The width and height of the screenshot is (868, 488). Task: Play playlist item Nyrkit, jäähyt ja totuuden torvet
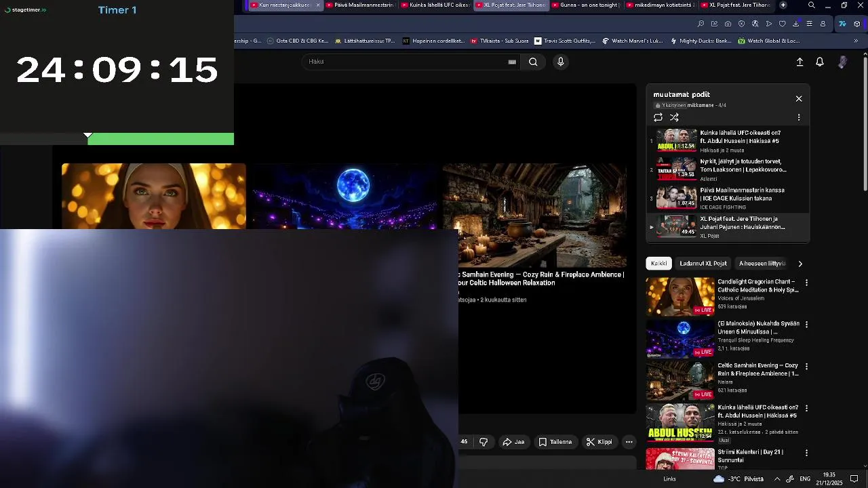click(728, 169)
